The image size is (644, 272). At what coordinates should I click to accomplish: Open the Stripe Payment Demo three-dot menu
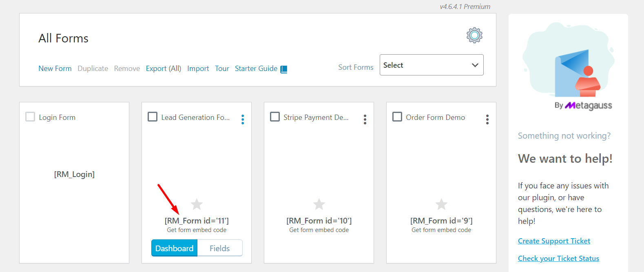click(365, 119)
